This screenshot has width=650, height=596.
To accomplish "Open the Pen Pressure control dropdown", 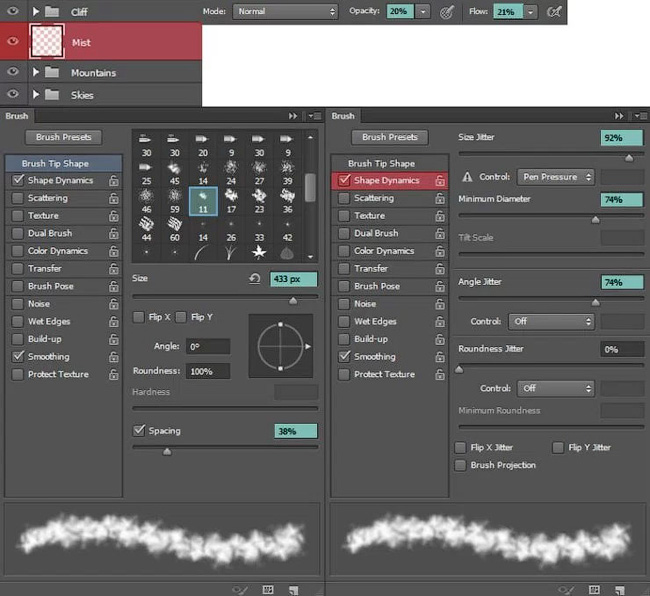I will (x=557, y=177).
